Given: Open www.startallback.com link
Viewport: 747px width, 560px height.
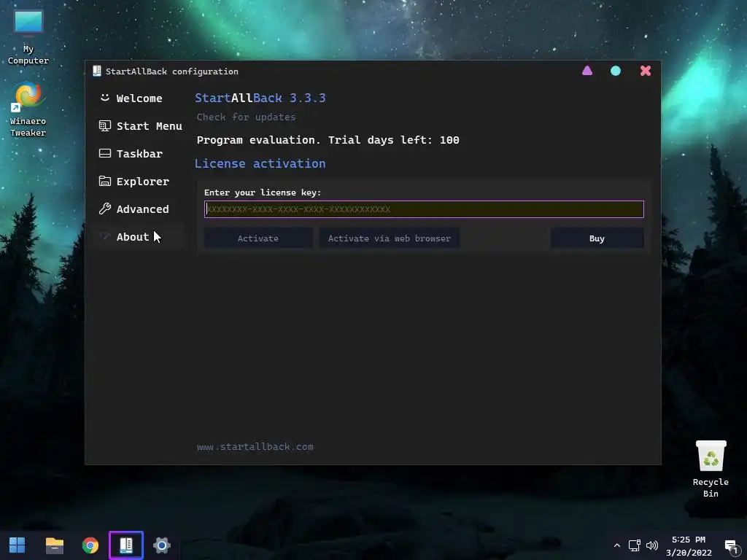Looking at the screenshot, I should (255, 447).
